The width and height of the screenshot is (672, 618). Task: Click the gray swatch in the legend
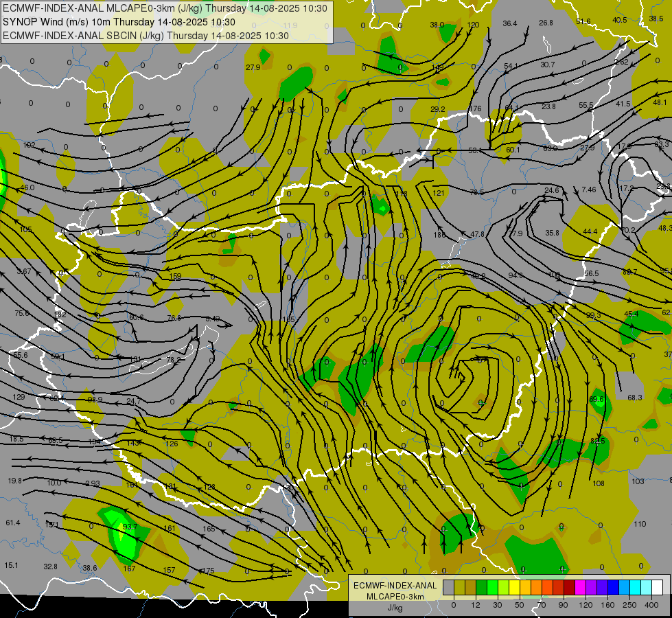pyautogui.click(x=448, y=587)
